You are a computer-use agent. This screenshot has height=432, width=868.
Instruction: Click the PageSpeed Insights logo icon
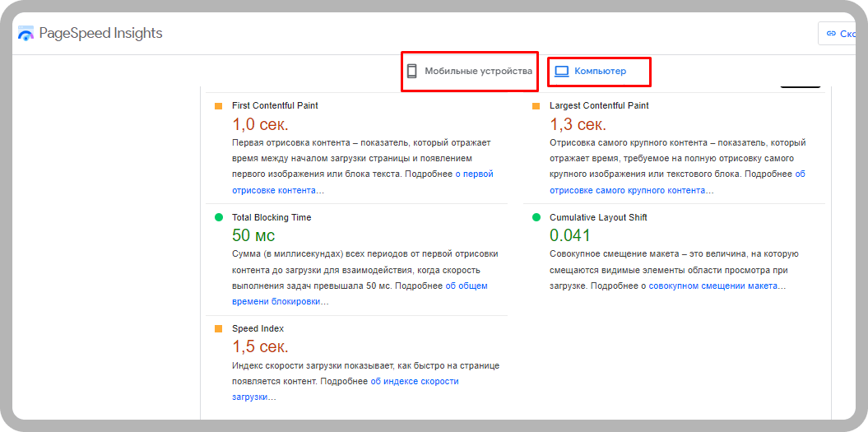point(26,33)
